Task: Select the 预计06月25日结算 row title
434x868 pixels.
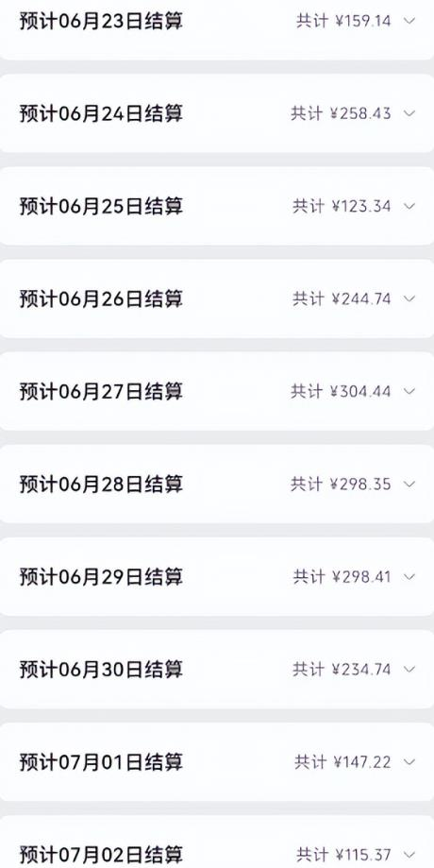Action: click(101, 207)
